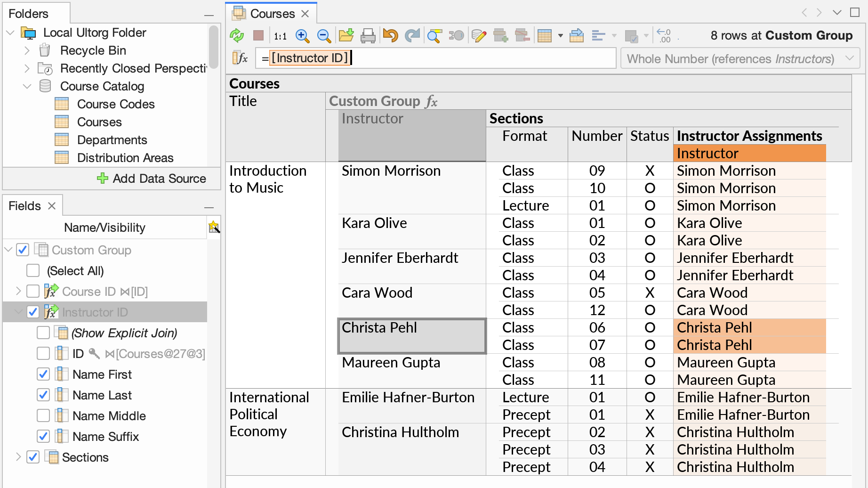Click the Refresh data icon
Viewport: 868px width, 488px height.
coord(237,35)
